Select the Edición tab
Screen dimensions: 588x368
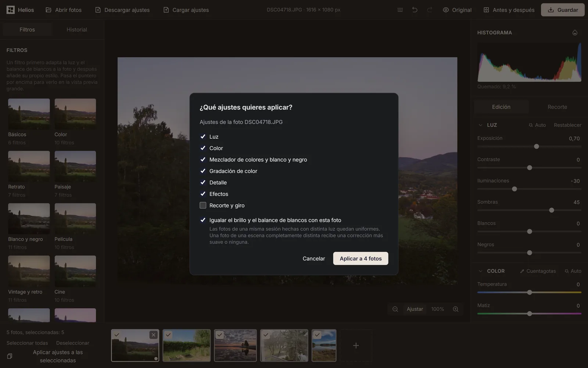(x=501, y=107)
